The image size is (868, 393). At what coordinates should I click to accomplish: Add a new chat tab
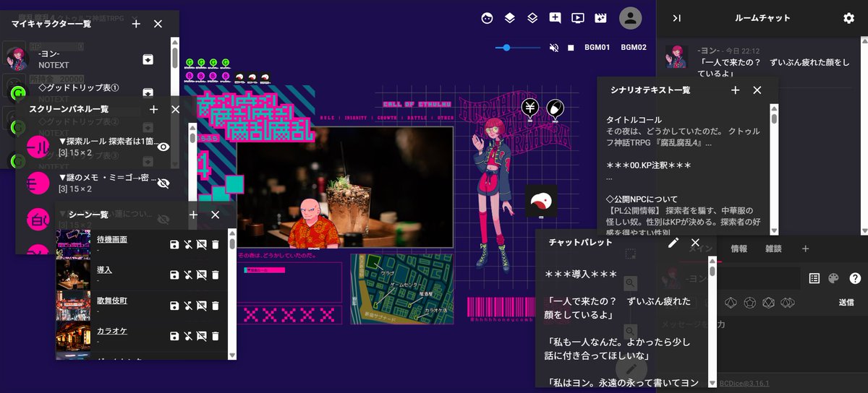(x=806, y=249)
